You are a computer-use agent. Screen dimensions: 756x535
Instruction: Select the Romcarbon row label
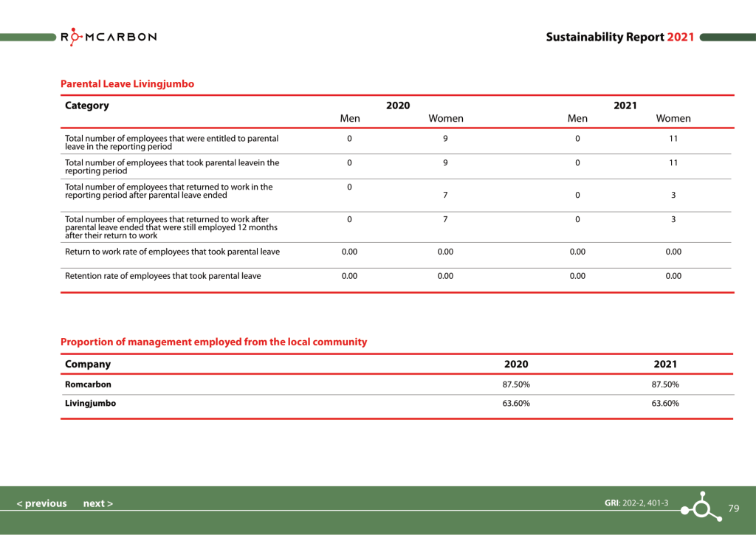(x=88, y=384)
